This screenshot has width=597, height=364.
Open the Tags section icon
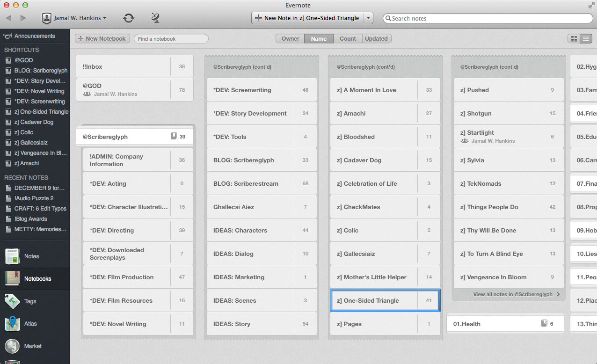pos(13,301)
